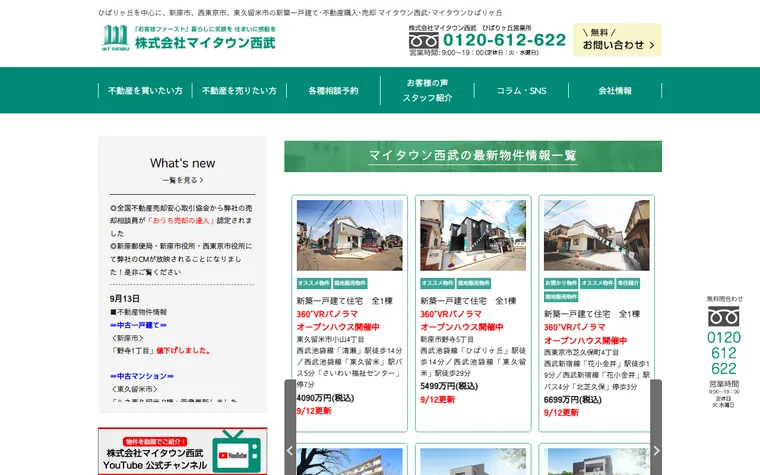This screenshot has width=760, height=475.
Task: Go to previous property slide arrow
Action: (290, 451)
